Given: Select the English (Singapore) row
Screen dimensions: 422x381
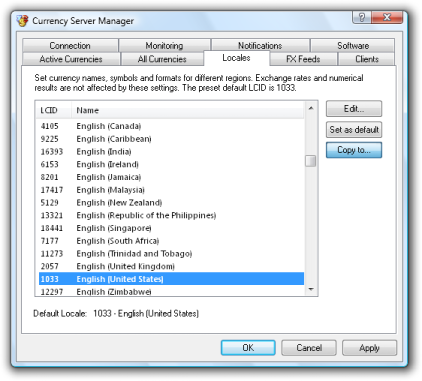Looking at the screenshot, I should pyautogui.click(x=171, y=228).
